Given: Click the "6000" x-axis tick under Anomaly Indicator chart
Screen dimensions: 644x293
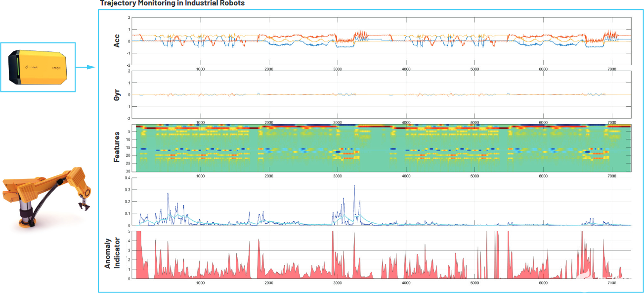Looking at the screenshot, I should tap(543, 283).
